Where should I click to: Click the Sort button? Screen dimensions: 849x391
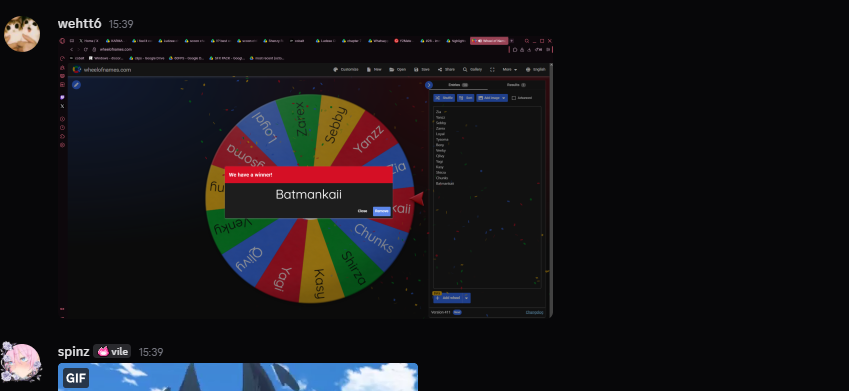[466, 98]
